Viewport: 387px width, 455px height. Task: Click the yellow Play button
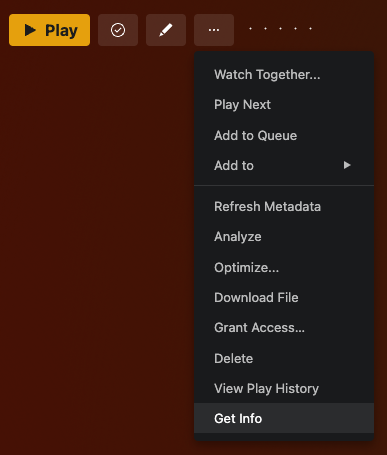point(49,30)
